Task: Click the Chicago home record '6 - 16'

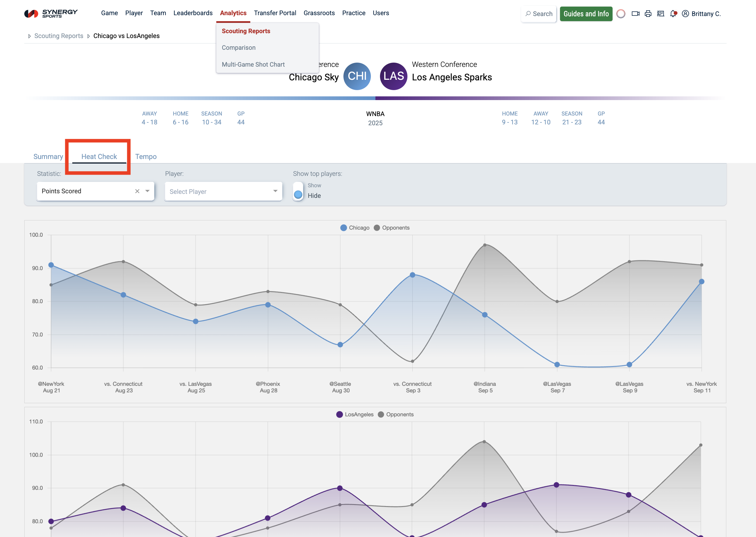Action: tap(180, 122)
